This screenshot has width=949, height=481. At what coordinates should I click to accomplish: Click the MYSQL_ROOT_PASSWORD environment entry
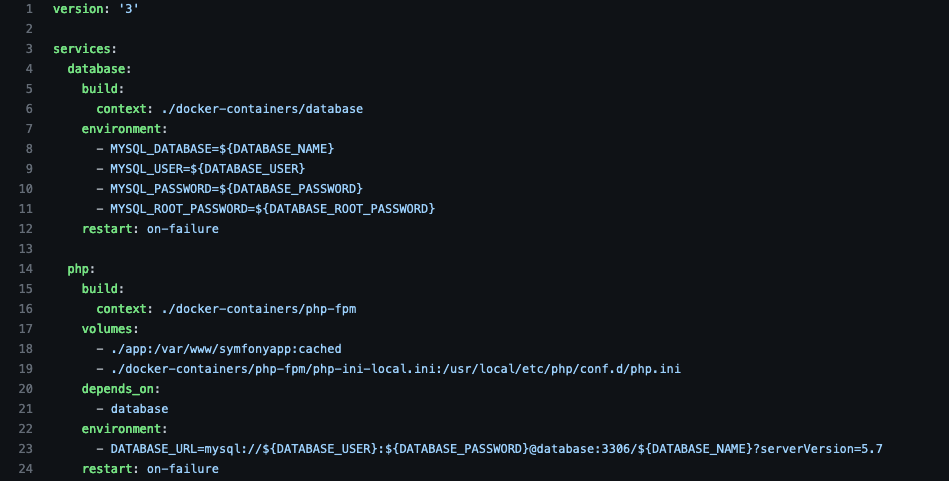point(272,208)
